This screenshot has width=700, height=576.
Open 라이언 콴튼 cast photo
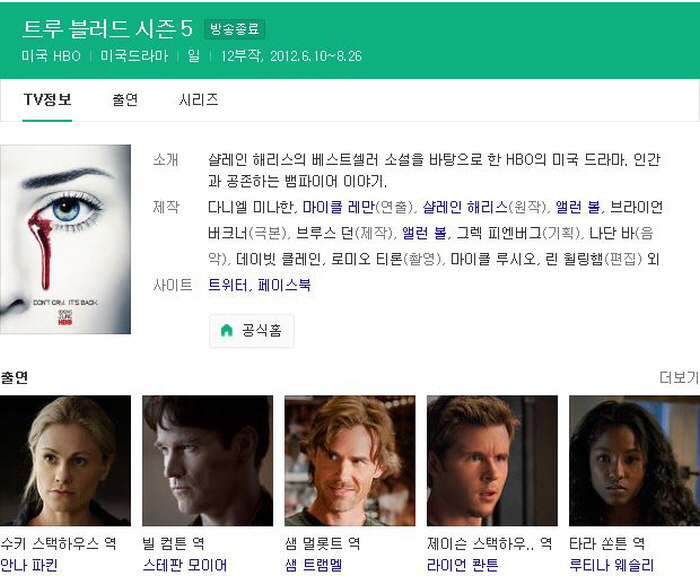(492, 460)
